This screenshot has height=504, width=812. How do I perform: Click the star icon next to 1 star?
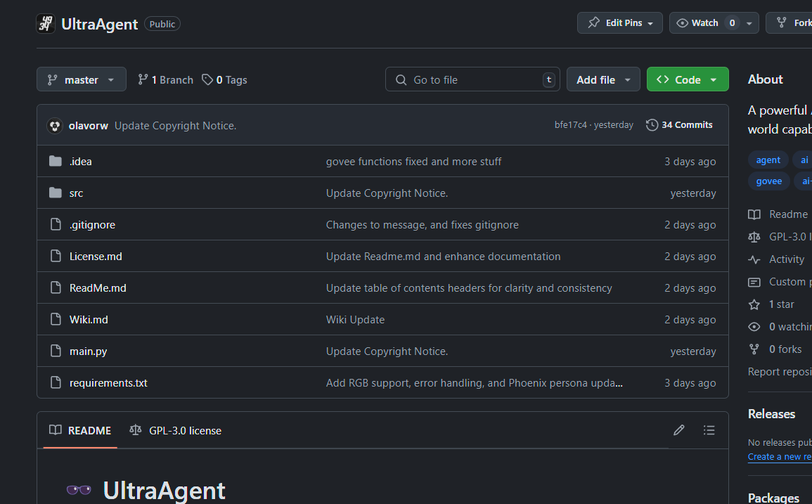click(754, 304)
